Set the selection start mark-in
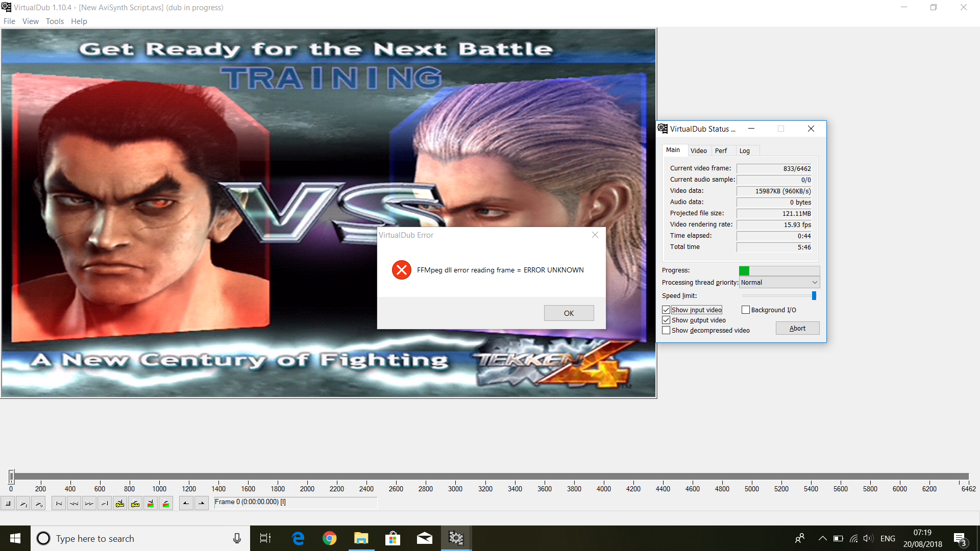The height and width of the screenshot is (551, 980). [186, 504]
